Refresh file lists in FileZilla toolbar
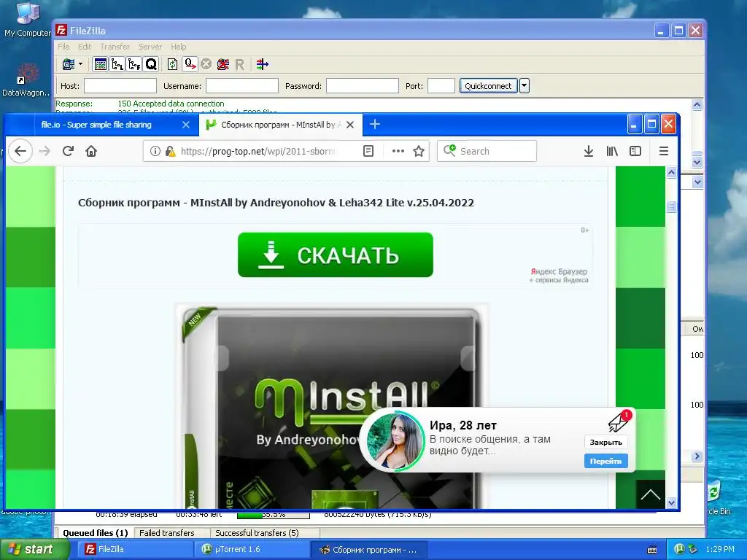This screenshot has height=560, width=747. click(x=172, y=64)
